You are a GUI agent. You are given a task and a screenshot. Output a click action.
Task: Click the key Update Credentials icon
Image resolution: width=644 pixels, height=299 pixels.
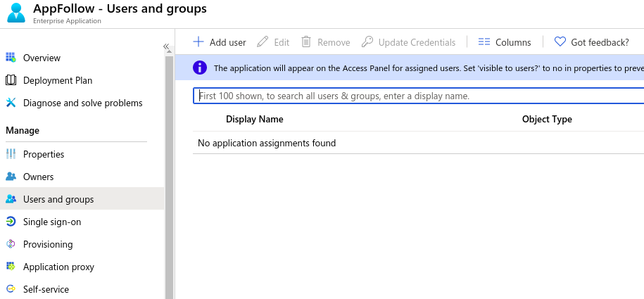pyautogui.click(x=367, y=42)
